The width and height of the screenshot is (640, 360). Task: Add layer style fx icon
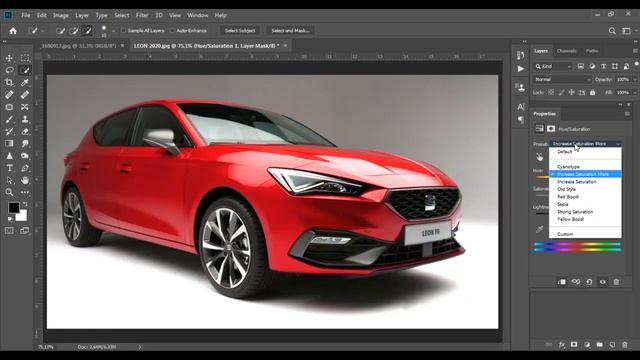[562, 345]
